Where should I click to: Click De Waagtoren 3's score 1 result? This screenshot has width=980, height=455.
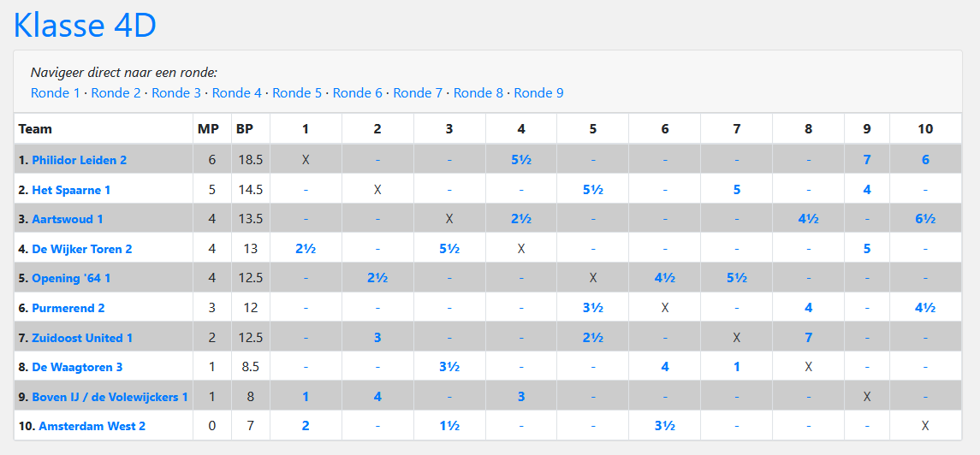(x=736, y=367)
